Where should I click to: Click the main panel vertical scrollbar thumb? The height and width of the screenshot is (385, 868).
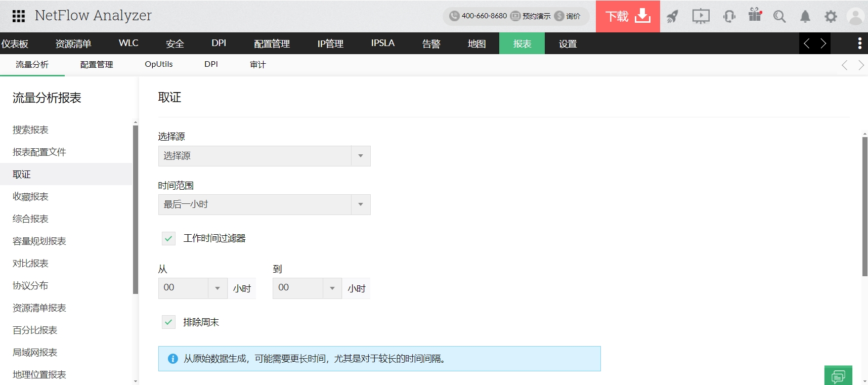(x=865, y=206)
